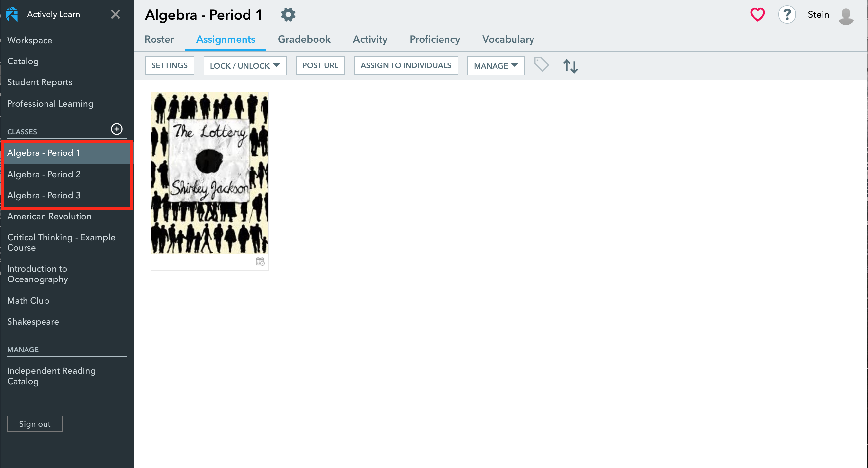Switch to the Roster tab
The image size is (868, 468).
pyautogui.click(x=159, y=39)
